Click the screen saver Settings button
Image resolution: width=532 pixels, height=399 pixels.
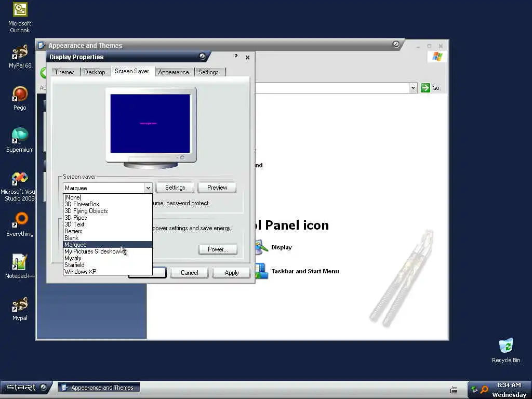[x=175, y=188]
